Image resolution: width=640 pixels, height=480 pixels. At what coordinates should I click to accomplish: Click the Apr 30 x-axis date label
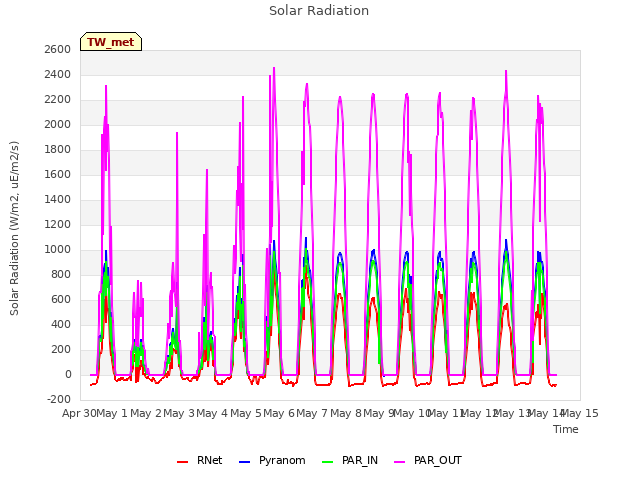[80, 413]
